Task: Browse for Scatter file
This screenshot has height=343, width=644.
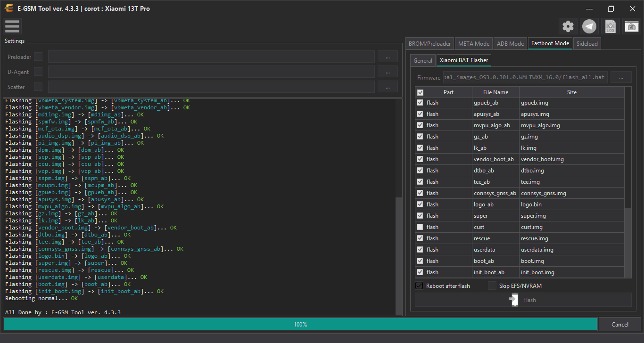Action: [388, 87]
